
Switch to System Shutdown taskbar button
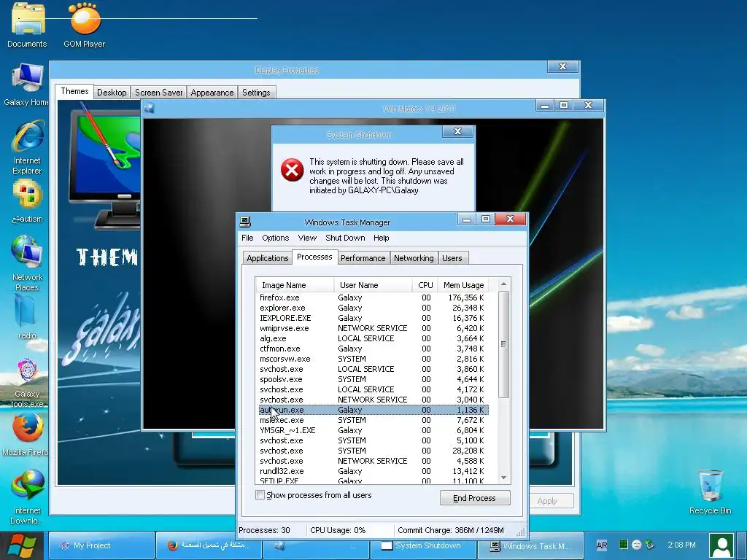point(424,545)
